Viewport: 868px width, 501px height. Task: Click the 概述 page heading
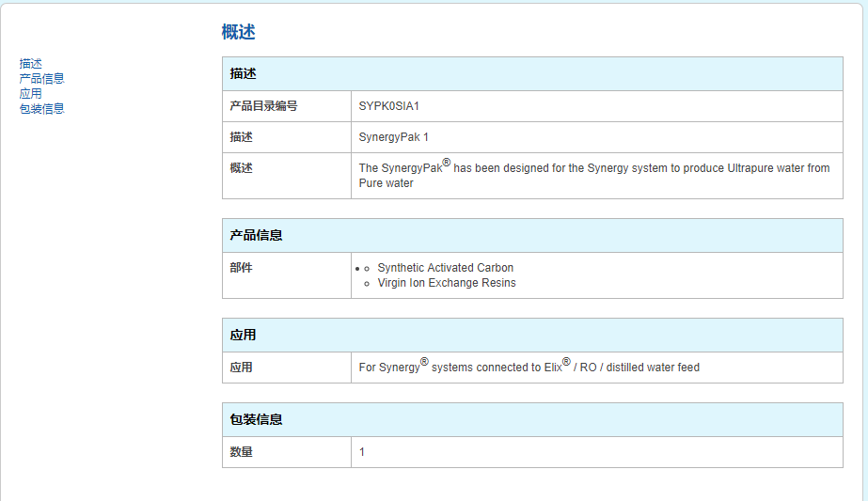[x=238, y=32]
